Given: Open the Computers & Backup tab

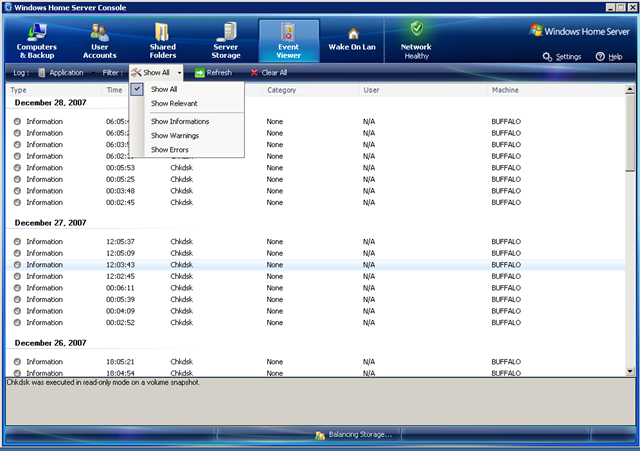Looking at the screenshot, I should point(36,41).
